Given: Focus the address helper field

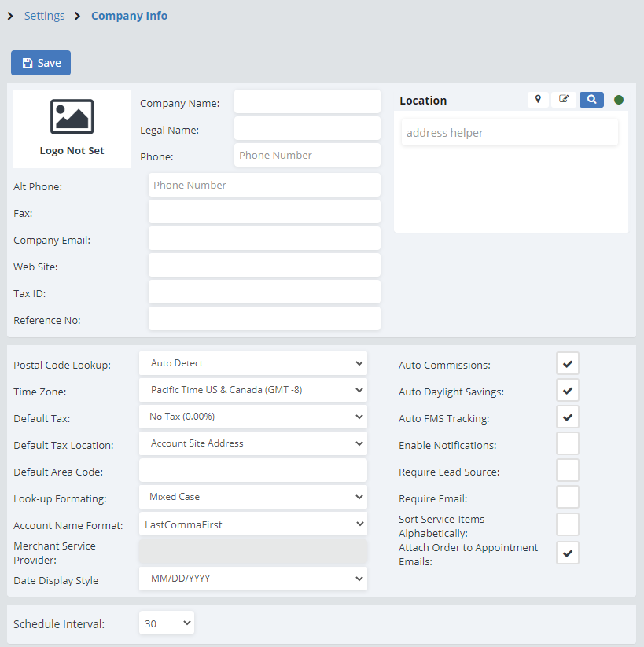Looking at the screenshot, I should [x=510, y=133].
